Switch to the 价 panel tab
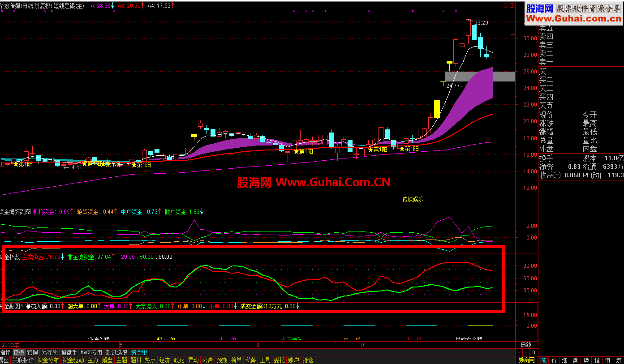Screen dimensions: 624x364 point(554,360)
